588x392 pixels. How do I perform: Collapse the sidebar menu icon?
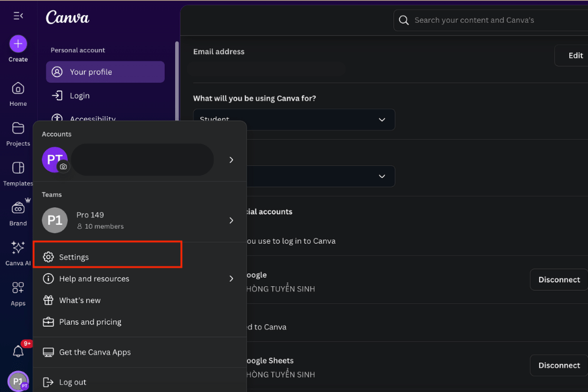point(18,16)
